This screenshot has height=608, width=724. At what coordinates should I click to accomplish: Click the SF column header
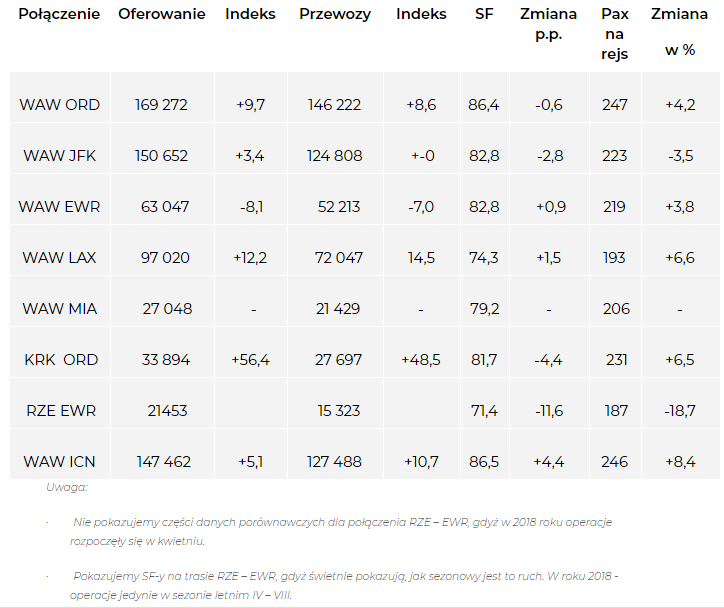click(484, 14)
